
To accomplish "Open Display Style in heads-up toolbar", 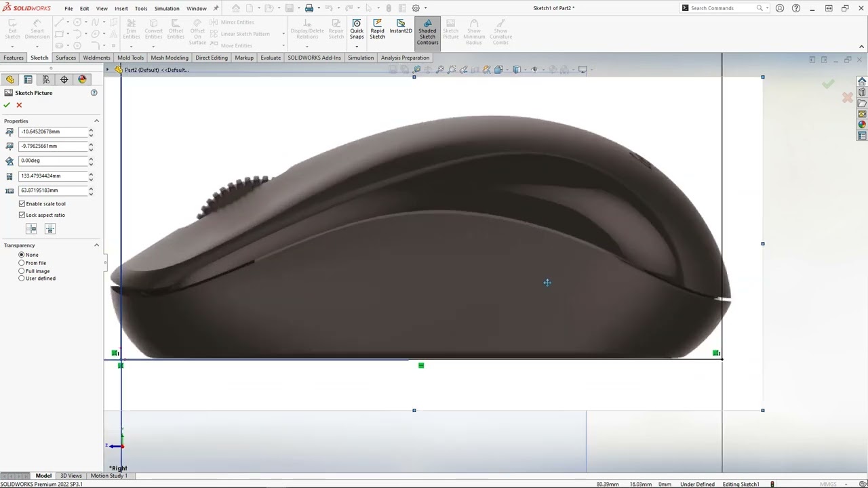I will point(517,70).
